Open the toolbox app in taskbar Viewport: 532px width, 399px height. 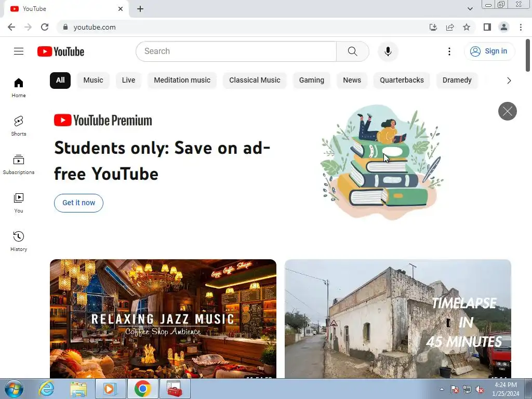[x=175, y=389]
